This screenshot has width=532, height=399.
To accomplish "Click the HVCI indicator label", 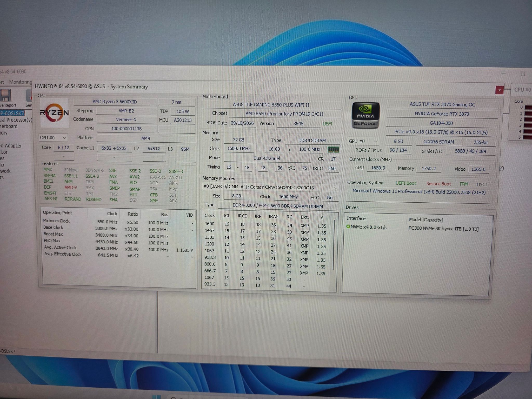I will click(482, 184).
